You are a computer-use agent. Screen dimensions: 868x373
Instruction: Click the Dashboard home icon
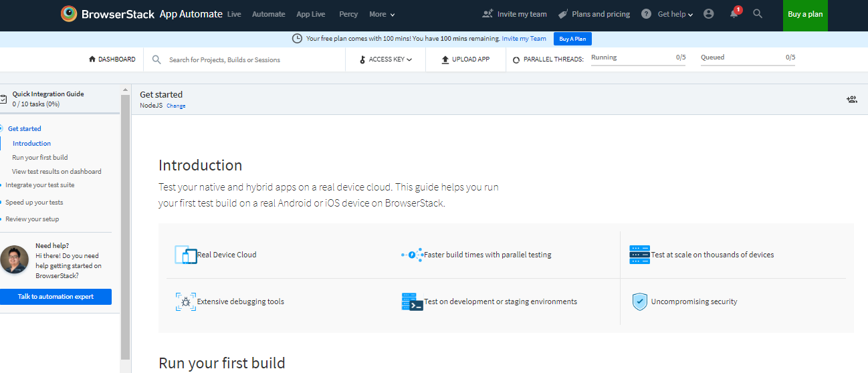(92, 59)
